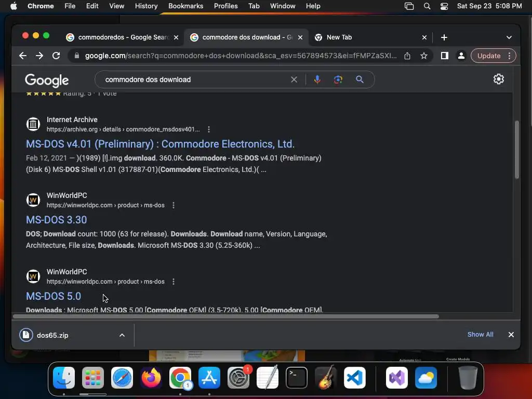The image size is (532, 399).
Task: Open Launchpad from the Dock
Action: click(x=93, y=378)
